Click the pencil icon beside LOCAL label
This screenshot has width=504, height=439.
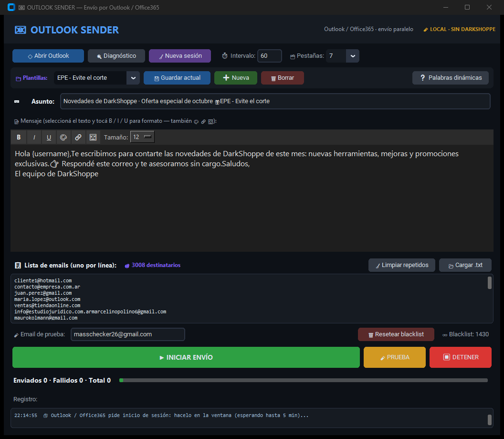coord(426,30)
